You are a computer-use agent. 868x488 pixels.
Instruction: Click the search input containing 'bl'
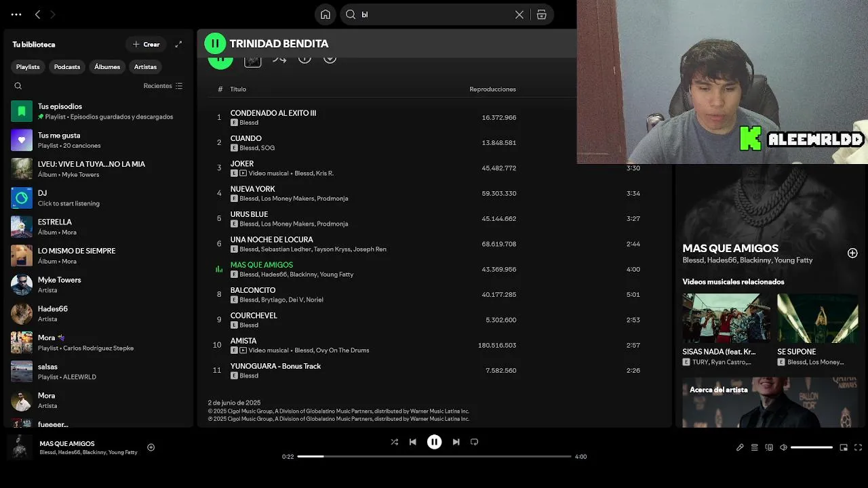point(434,14)
